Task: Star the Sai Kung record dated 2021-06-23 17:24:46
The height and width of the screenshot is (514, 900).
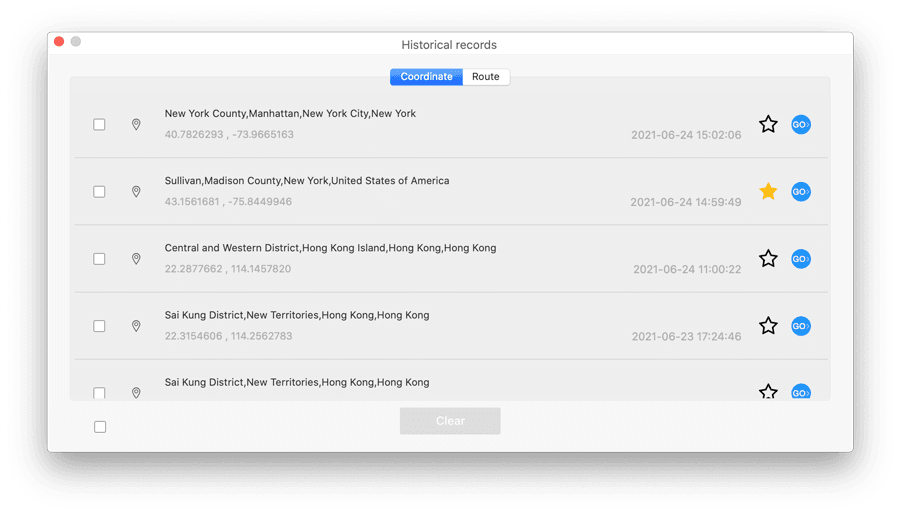Action: pyautogui.click(x=768, y=325)
